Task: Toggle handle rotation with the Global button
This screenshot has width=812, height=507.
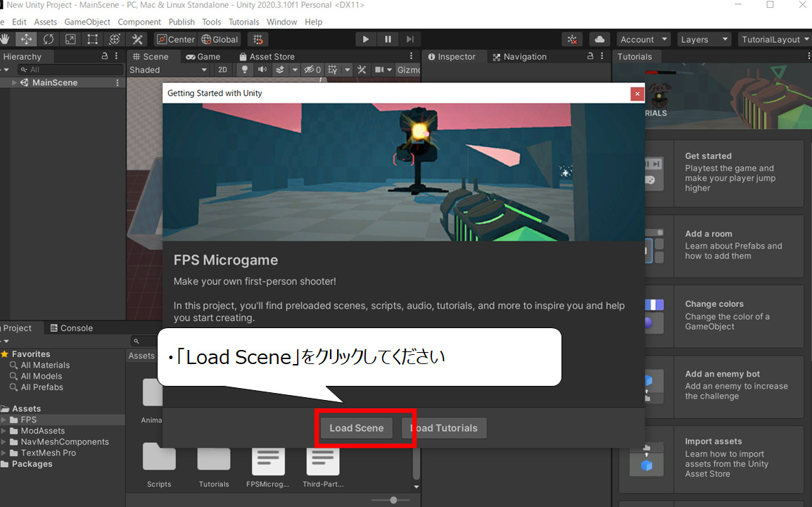Action: (220, 39)
